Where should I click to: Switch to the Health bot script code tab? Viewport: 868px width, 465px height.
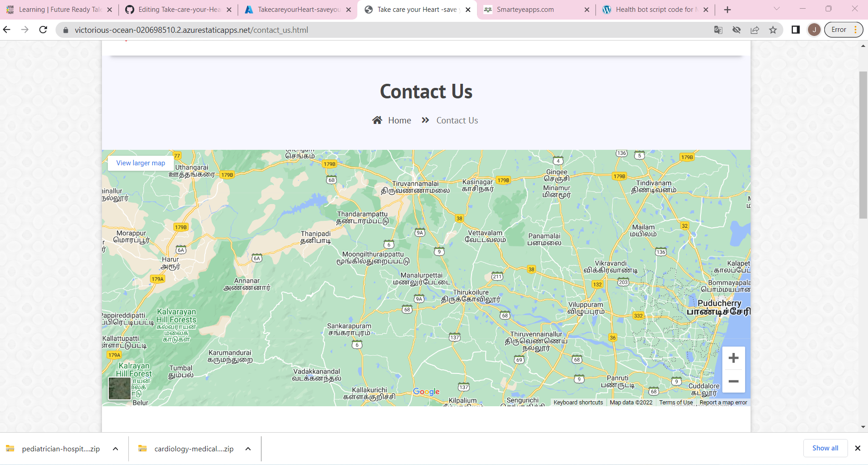pyautogui.click(x=655, y=10)
